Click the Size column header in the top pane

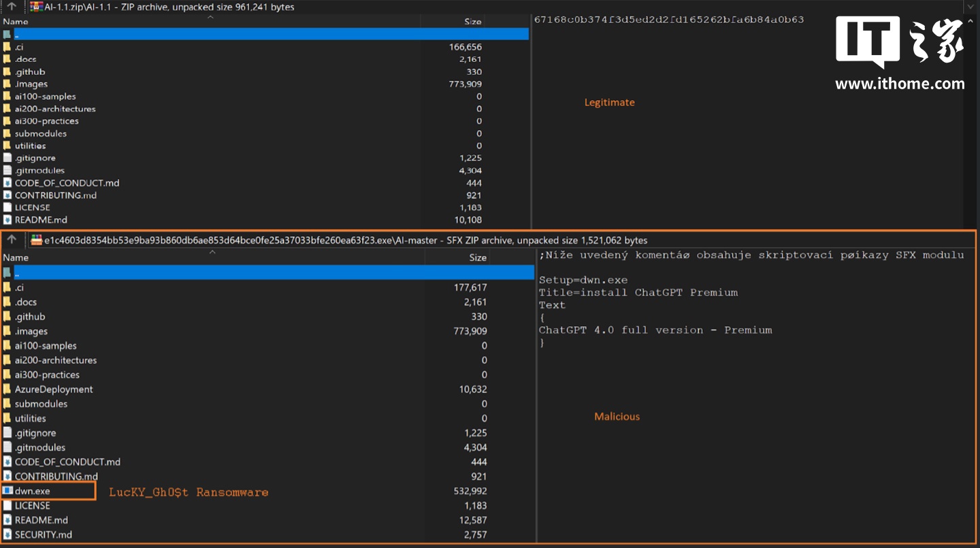(474, 21)
